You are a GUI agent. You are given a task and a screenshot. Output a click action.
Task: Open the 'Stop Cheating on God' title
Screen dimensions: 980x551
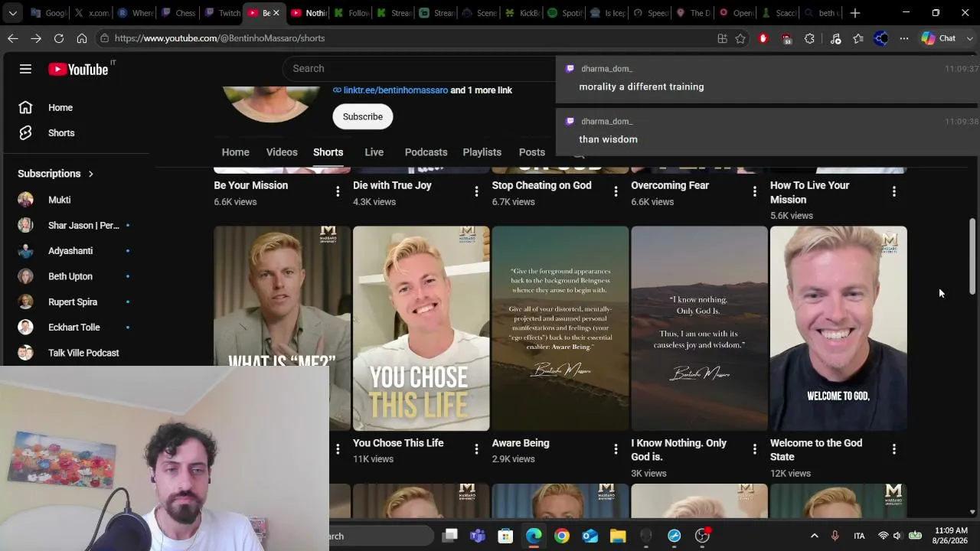541,186
